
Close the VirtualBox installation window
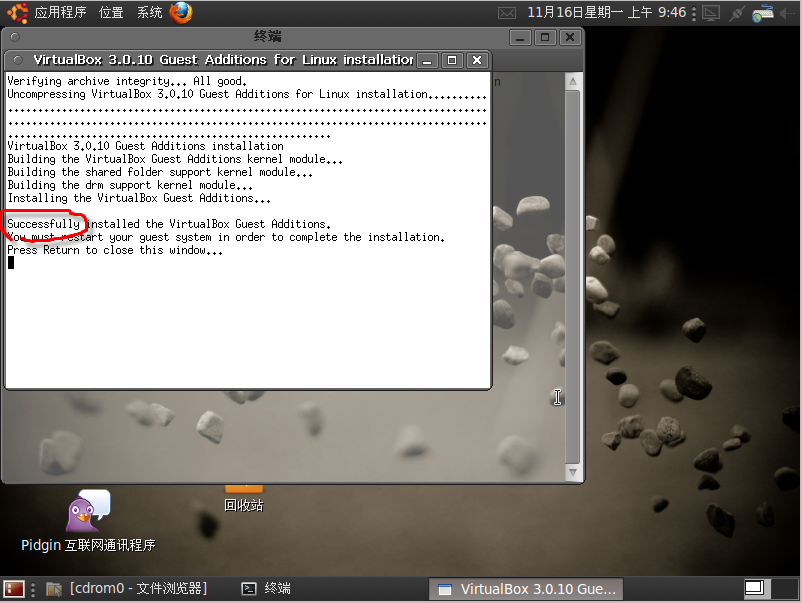pos(477,60)
